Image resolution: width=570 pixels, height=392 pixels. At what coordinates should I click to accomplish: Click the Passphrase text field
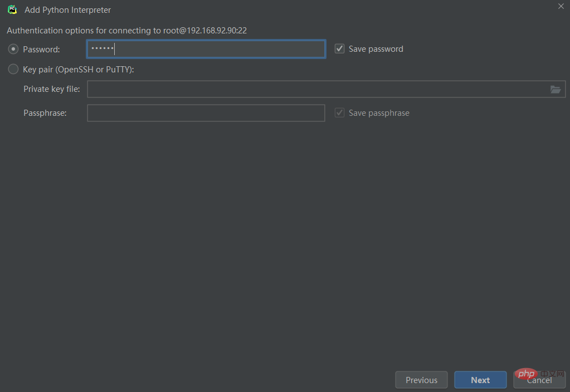pyautogui.click(x=206, y=113)
